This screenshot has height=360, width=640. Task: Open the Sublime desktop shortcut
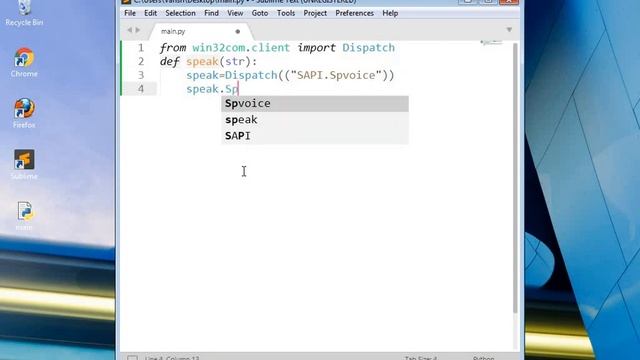pyautogui.click(x=24, y=164)
